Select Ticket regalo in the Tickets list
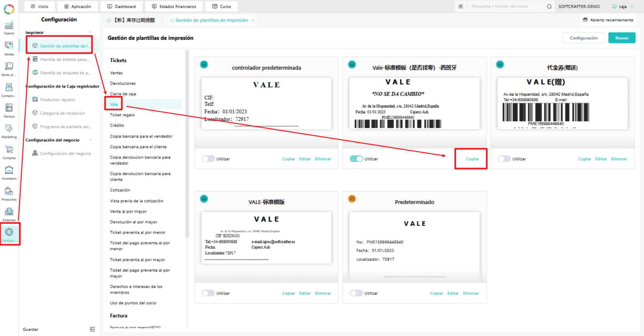644x336 pixels. coord(122,115)
